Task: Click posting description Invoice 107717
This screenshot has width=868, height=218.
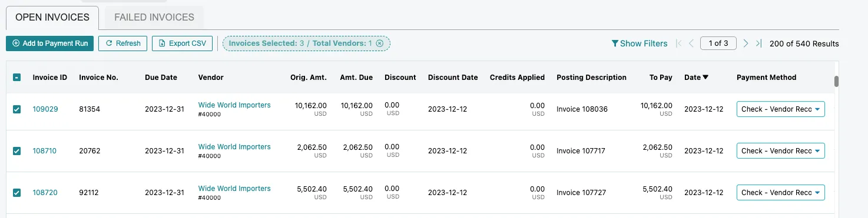Action: (x=581, y=151)
